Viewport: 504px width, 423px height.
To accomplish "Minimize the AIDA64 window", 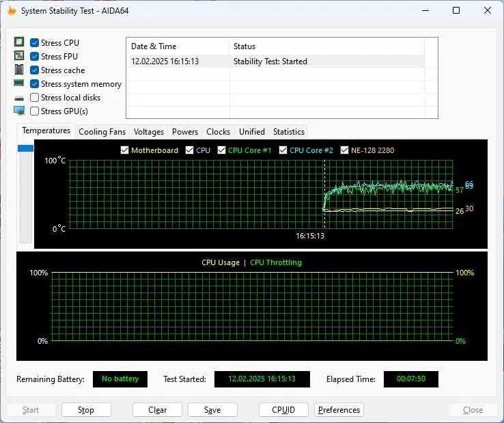I will (425, 11).
